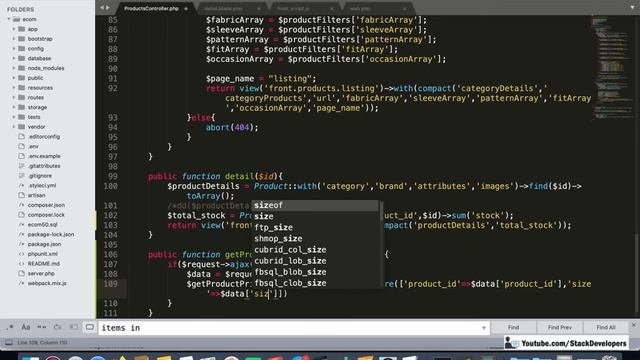Open the composer.json file
This screenshot has height=360, width=640.
(46, 205)
